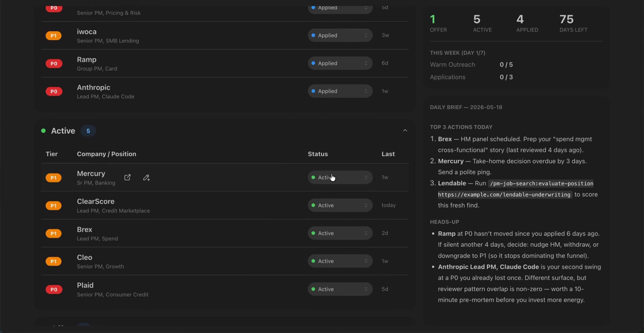Image resolution: width=644 pixels, height=333 pixels.
Task: Click Lendable in Top 3 Actions
Action: (452, 183)
